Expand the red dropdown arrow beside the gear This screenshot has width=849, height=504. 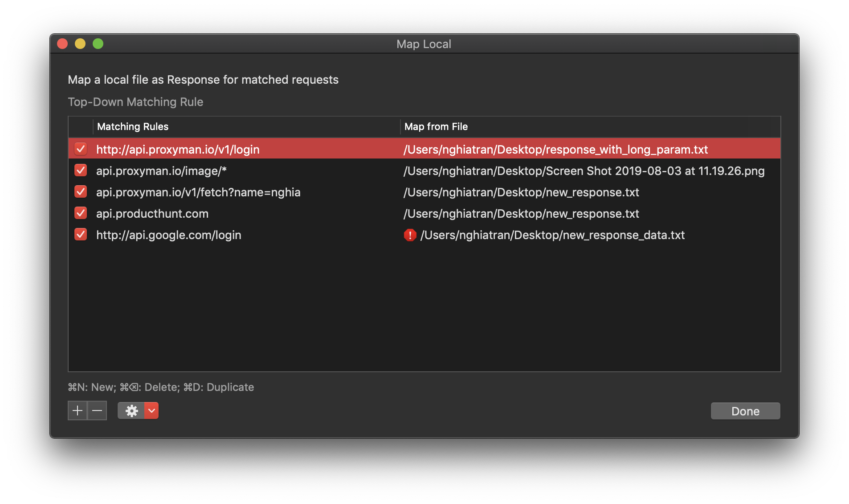click(151, 411)
